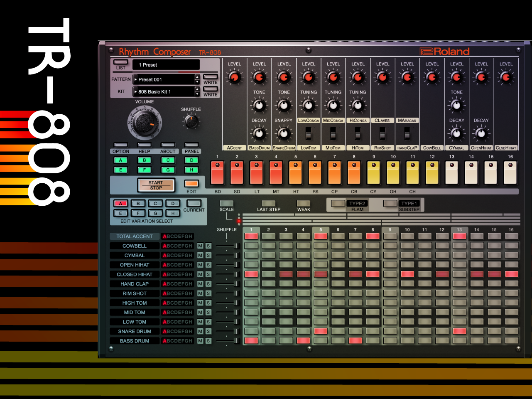Click the Pattern stepper arrows
The height and width of the screenshot is (399, 532).
point(197,79)
